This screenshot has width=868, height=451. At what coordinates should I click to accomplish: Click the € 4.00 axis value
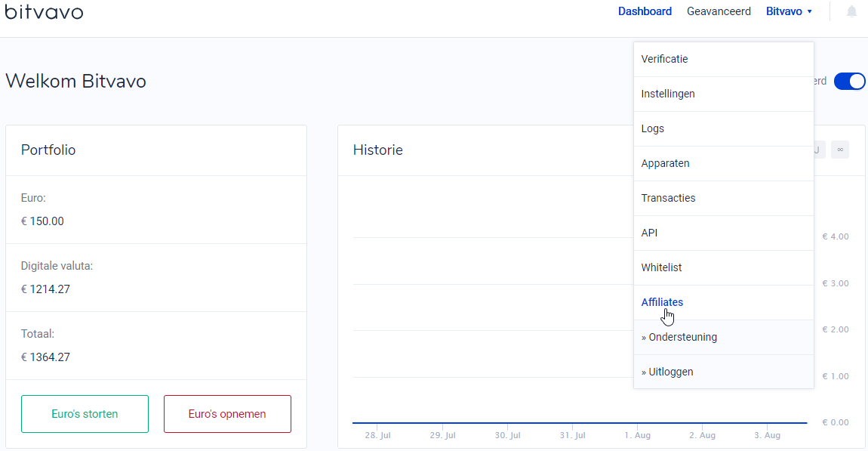point(836,236)
